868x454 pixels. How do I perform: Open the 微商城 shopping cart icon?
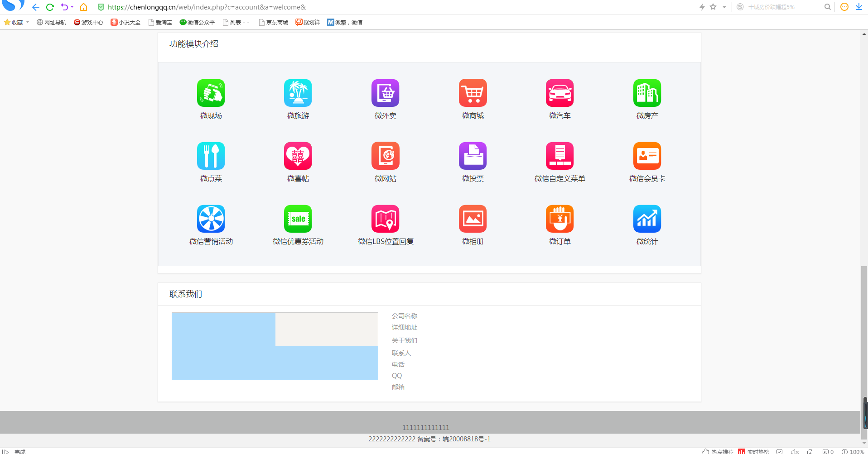[x=473, y=93]
